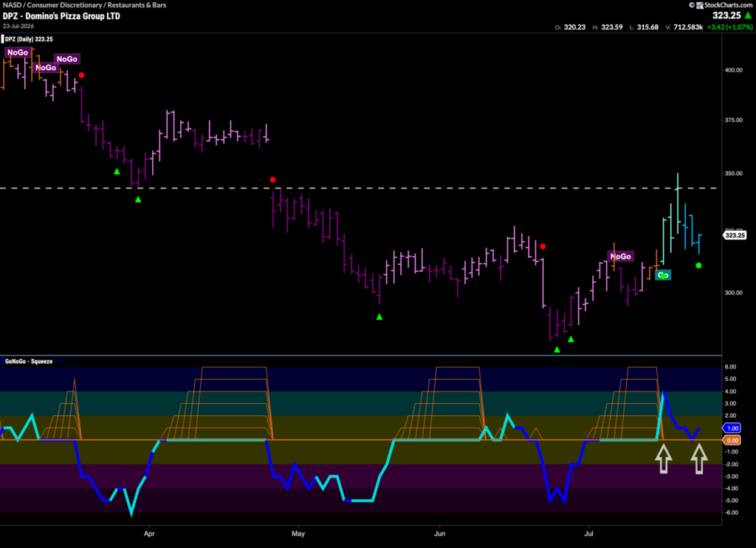
Task: Click the 'NASD / Consumer Discretionary / Restaurants & Bars' text
Action: [84, 5]
